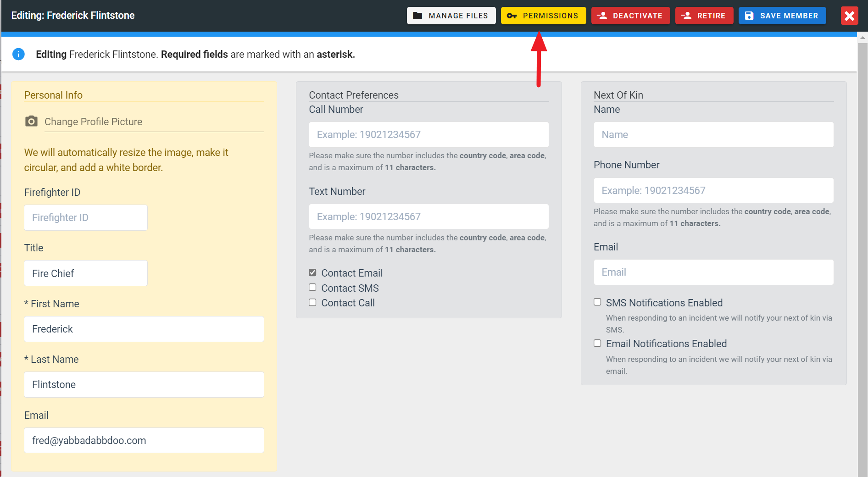Image resolution: width=868 pixels, height=477 pixels.
Task: Close the editing dialog with red X
Action: [x=849, y=16]
